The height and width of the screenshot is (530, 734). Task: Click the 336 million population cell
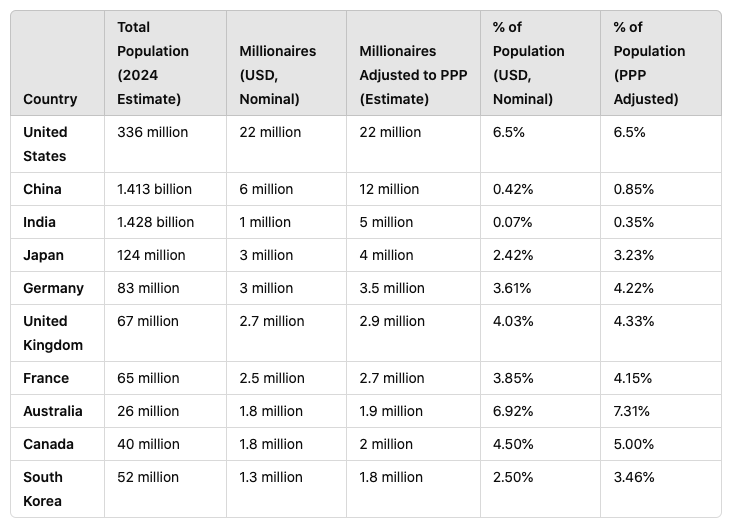pos(152,132)
